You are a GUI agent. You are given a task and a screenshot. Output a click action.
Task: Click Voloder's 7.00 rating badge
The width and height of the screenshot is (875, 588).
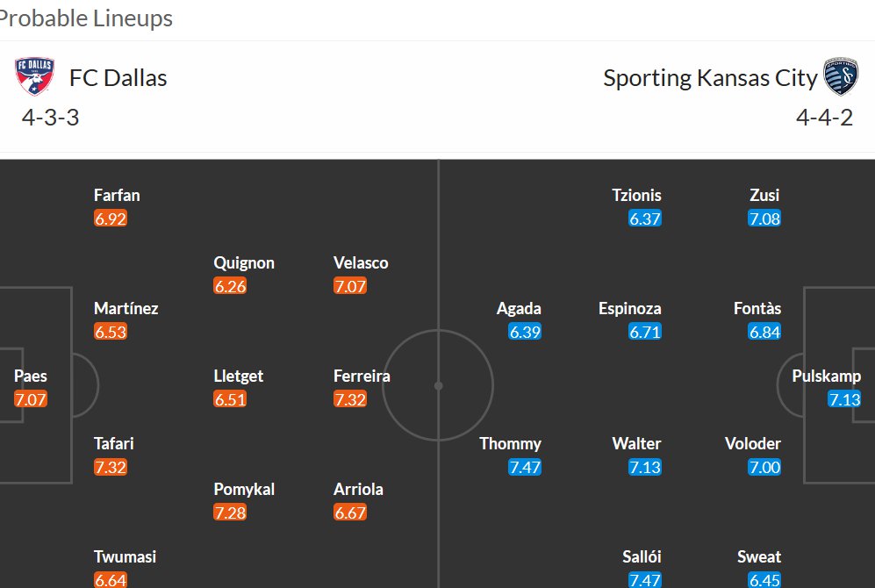pyautogui.click(x=764, y=467)
